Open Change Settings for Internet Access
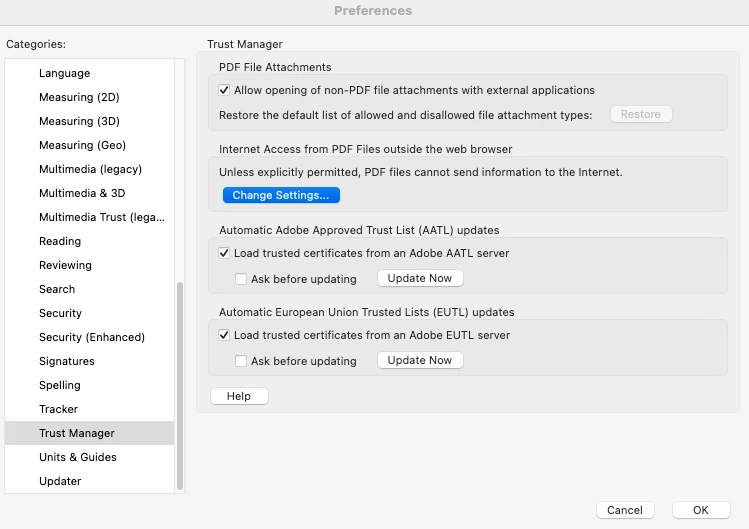Viewport: 749px width, 529px height. [281, 195]
